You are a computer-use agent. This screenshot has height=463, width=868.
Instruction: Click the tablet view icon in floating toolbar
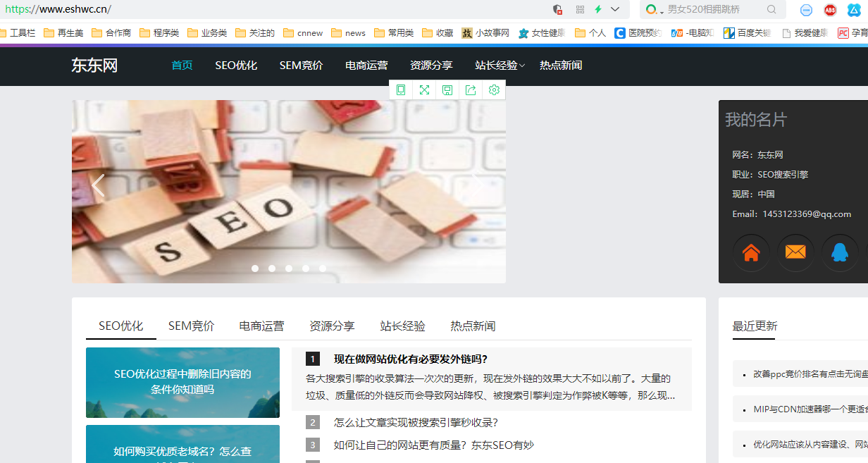click(401, 90)
